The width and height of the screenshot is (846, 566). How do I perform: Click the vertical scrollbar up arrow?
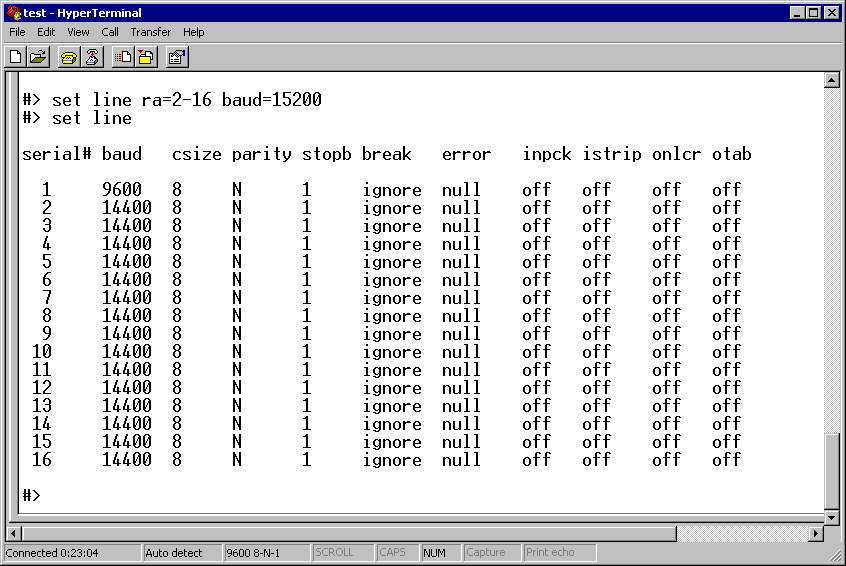tap(831, 80)
